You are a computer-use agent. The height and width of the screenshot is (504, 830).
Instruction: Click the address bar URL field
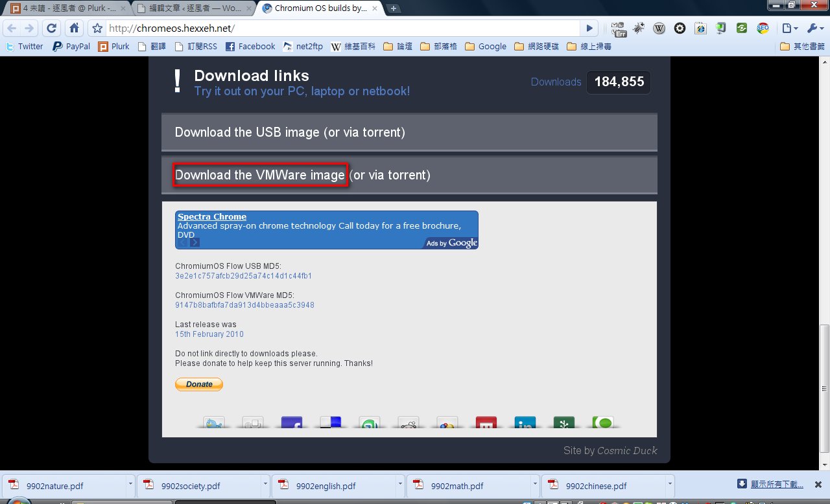[x=342, y=29]
